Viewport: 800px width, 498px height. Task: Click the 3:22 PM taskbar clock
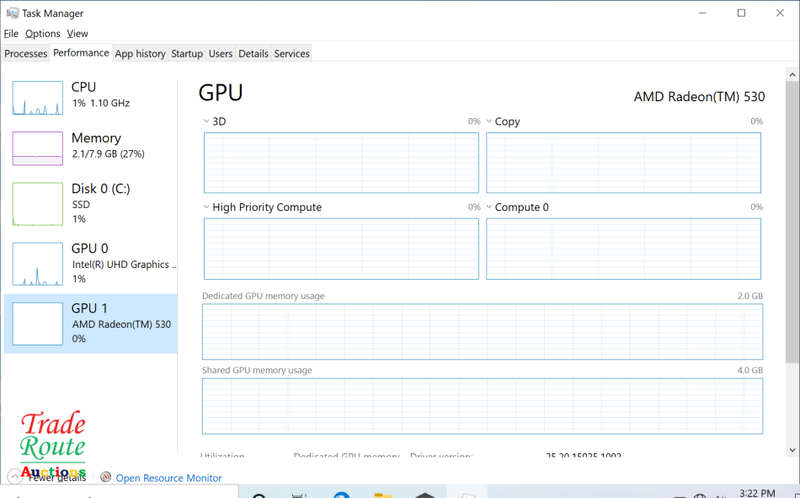(757, 492)
